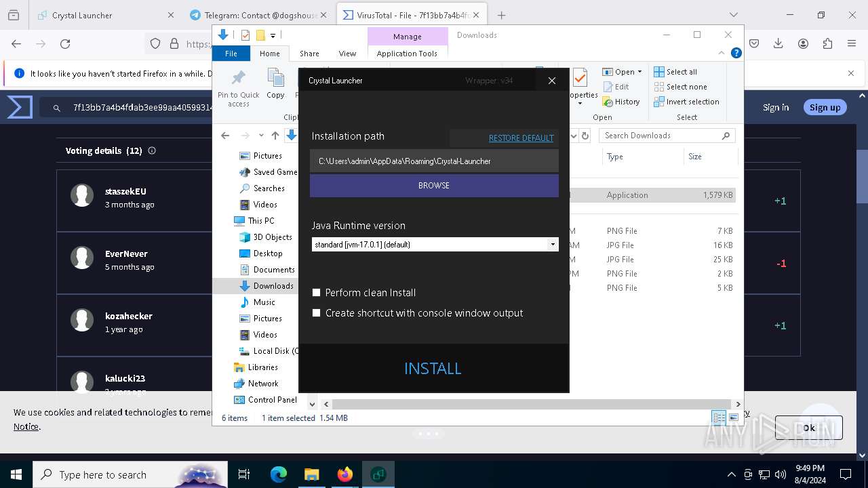Click the Explorer Back arrow

225,136
